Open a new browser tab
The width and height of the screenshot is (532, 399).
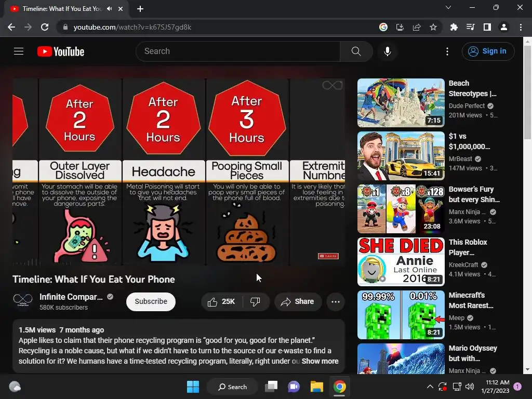coord(140,9)
